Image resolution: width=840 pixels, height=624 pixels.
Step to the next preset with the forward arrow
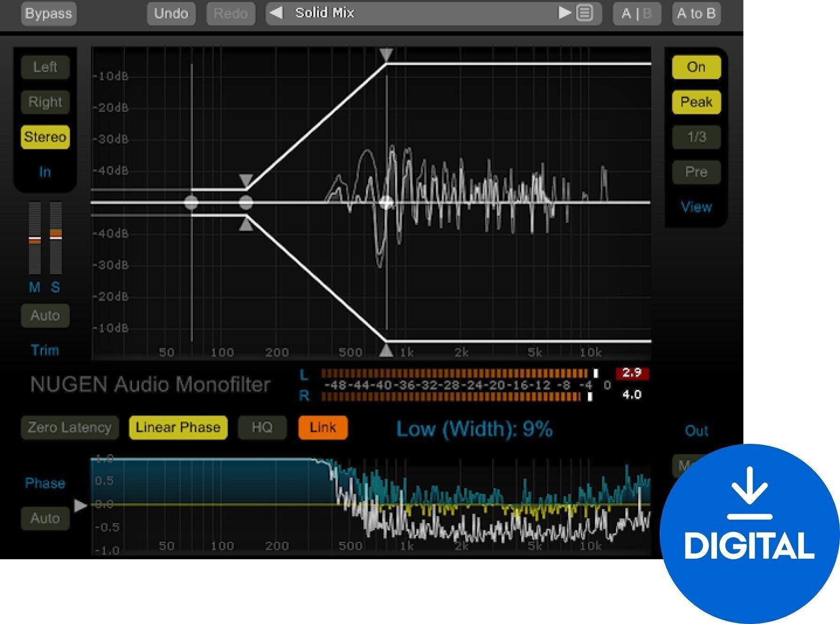563,13
